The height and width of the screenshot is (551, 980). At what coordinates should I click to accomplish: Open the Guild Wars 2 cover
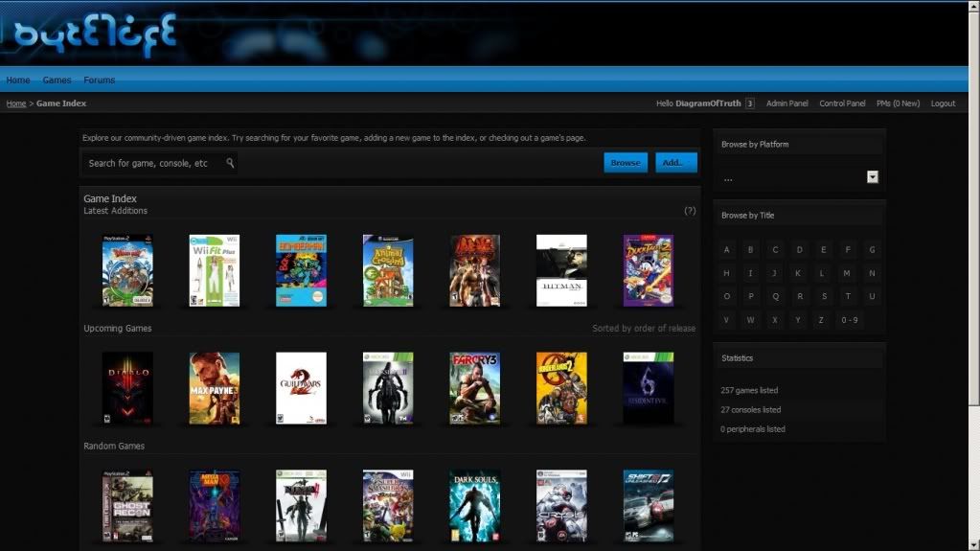[301, 388]
